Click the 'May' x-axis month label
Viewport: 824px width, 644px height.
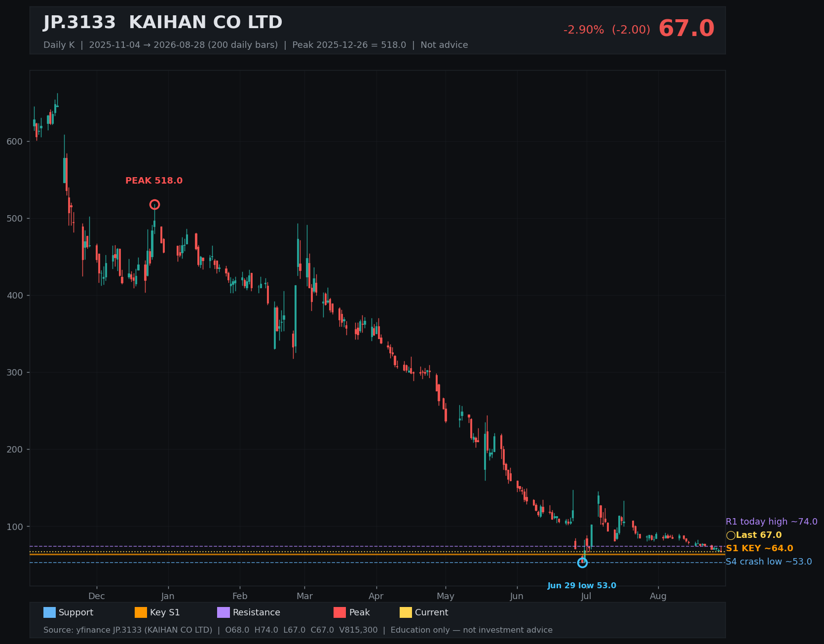pos(446,596)
